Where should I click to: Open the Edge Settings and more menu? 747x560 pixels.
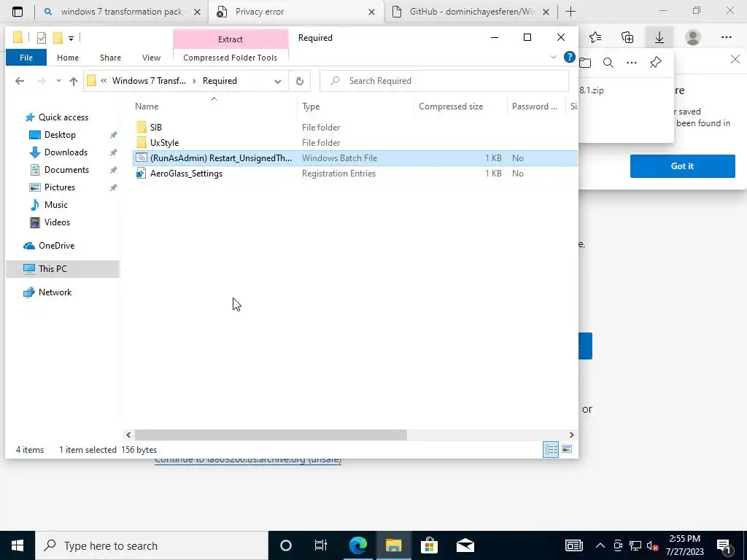[x=726, y=37]
